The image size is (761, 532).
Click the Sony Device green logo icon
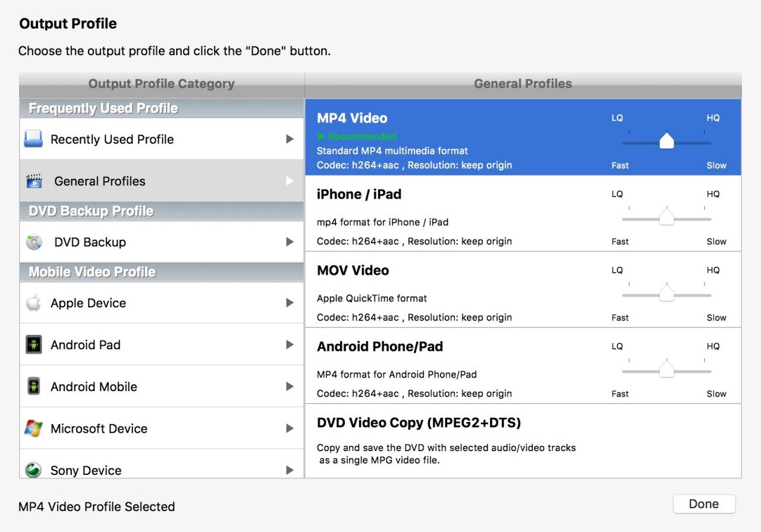(x=33, y=470)
